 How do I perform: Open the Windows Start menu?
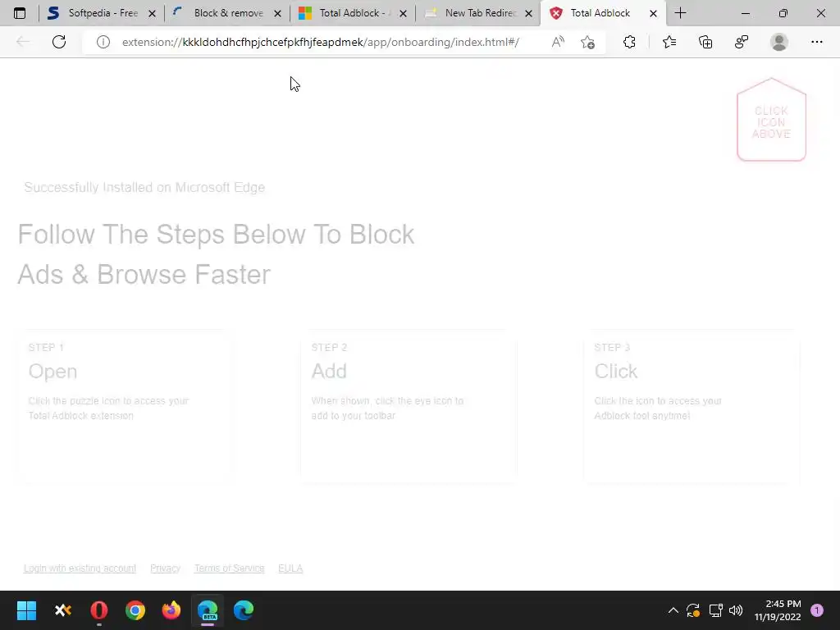pyautogui.click(x=26, y=610)
